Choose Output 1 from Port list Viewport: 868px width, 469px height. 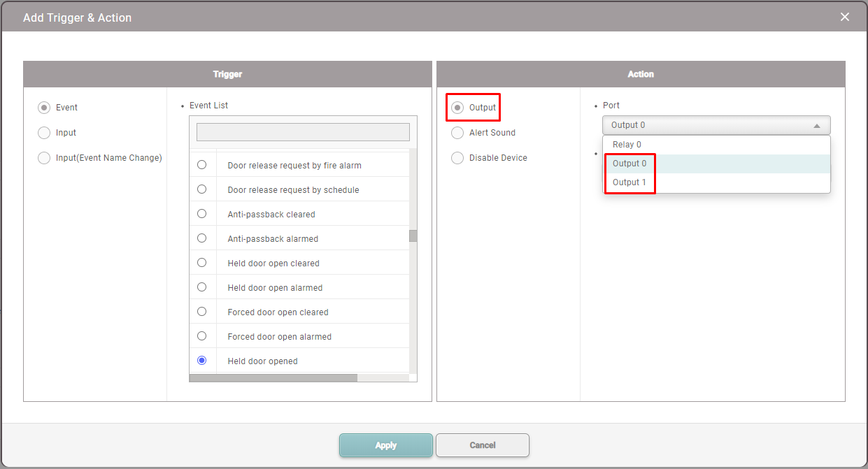pyautogui.click(x=629, y=182)
